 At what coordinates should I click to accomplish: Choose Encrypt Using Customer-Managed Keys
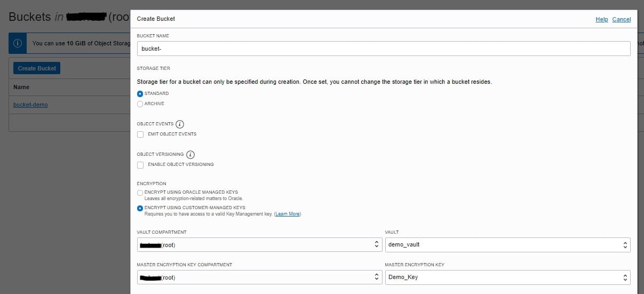140,208
